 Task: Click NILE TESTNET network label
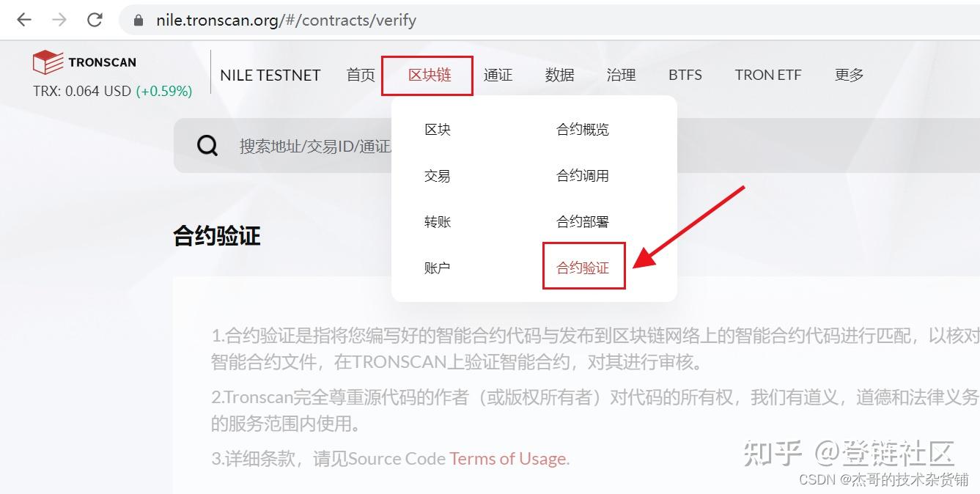(270, 75)
